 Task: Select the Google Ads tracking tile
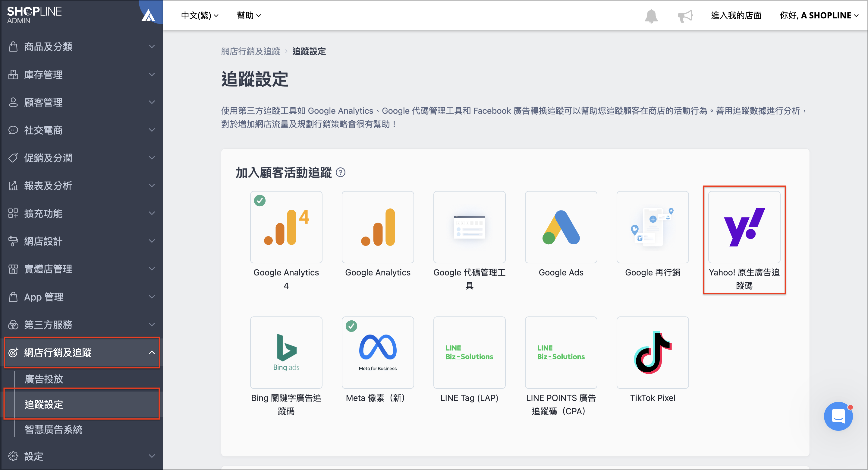click(561, 227)
